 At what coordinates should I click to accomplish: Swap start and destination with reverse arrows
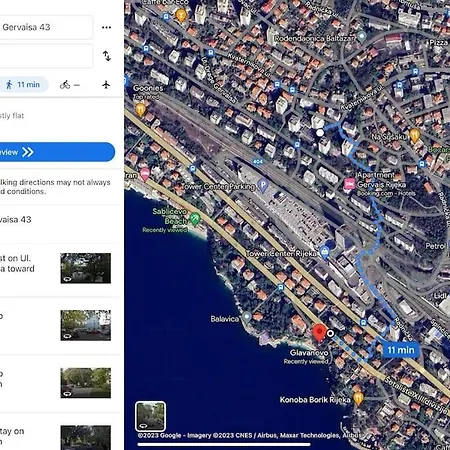[x=107, y=56]
